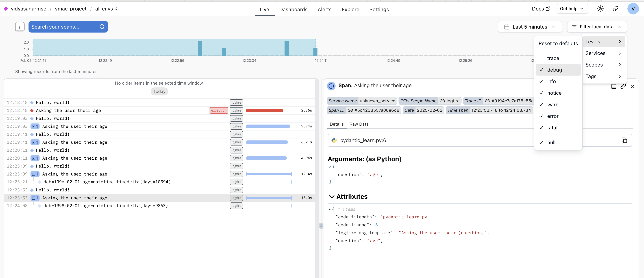Collapse the 12:23:09 span tree
This screenshot has height=278, width=644.
pyautogui.click(x=34, y=174)
